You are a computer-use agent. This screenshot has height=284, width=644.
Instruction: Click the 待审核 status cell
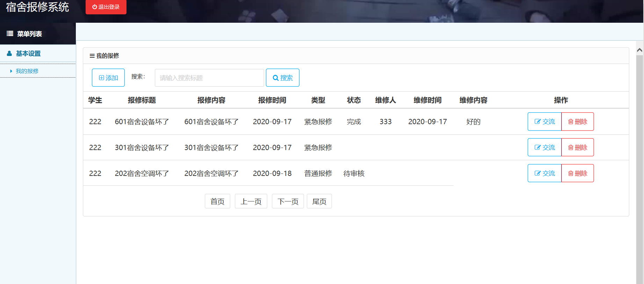pos(354,173)
